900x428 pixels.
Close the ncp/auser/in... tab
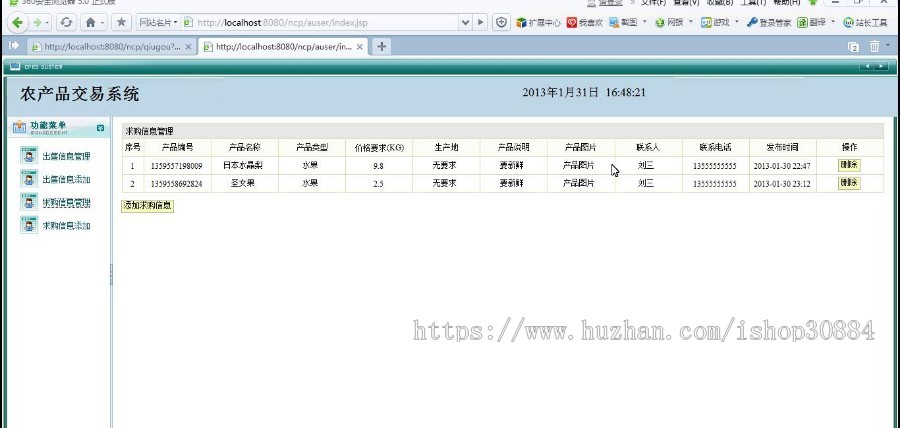(360, 47)
